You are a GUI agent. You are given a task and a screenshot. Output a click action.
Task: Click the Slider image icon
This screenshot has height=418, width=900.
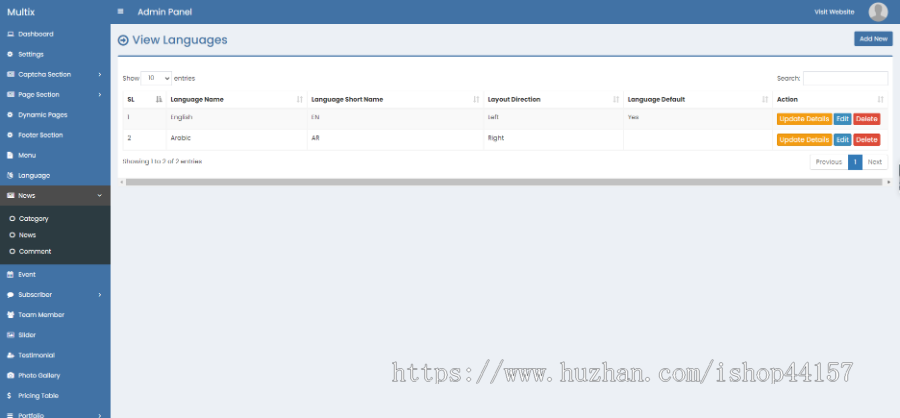coord(10,335)
